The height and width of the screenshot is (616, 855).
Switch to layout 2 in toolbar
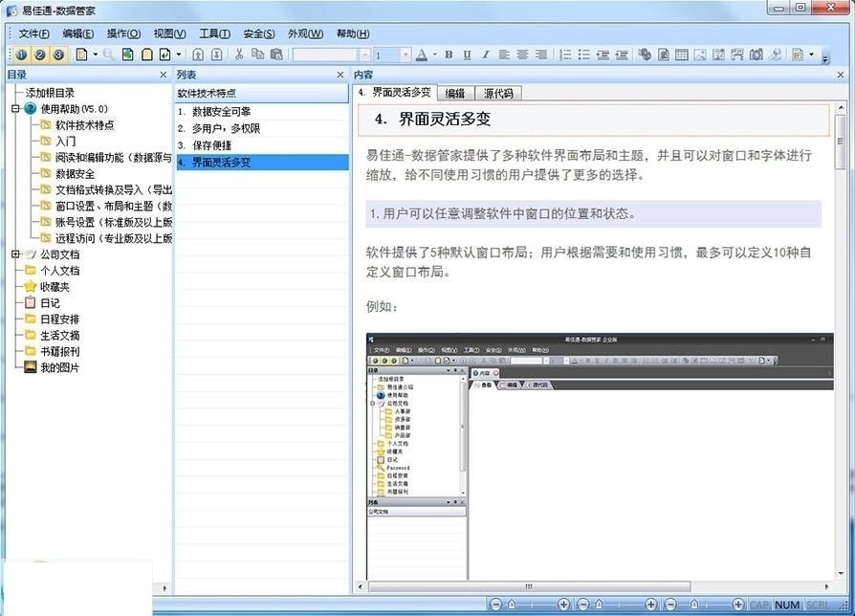click(40, 55)
